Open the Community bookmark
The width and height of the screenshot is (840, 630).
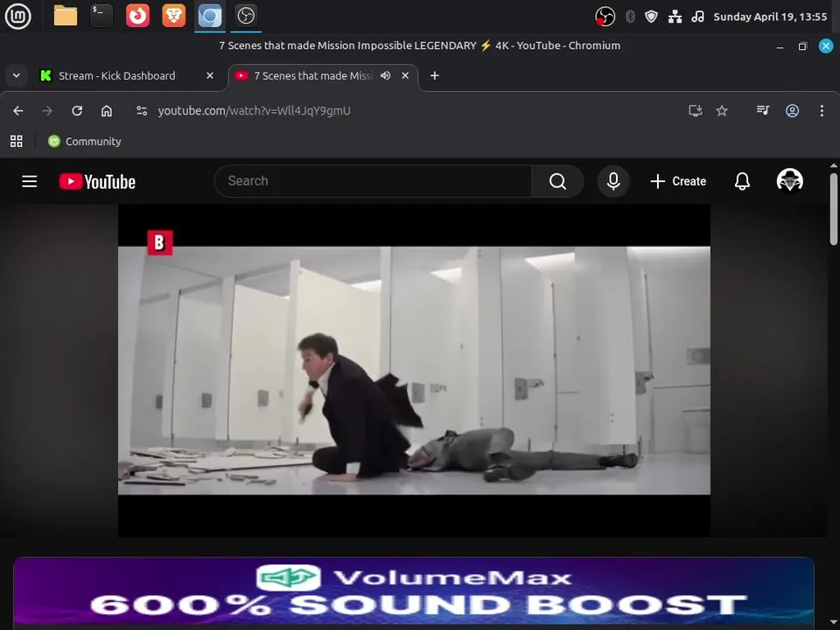coord(85,142)
